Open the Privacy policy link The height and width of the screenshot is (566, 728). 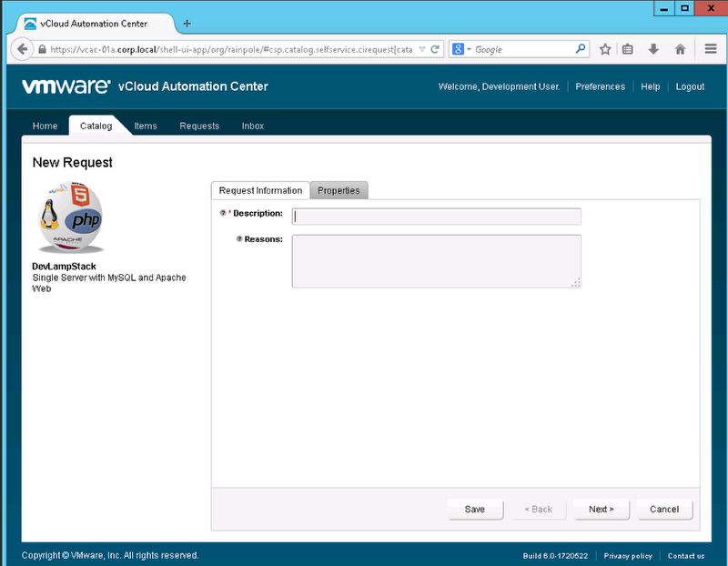pos(628,556)
